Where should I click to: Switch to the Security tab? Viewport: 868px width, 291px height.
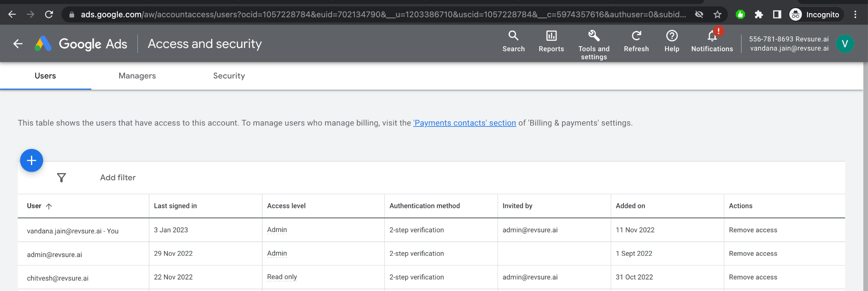[229, 76]
